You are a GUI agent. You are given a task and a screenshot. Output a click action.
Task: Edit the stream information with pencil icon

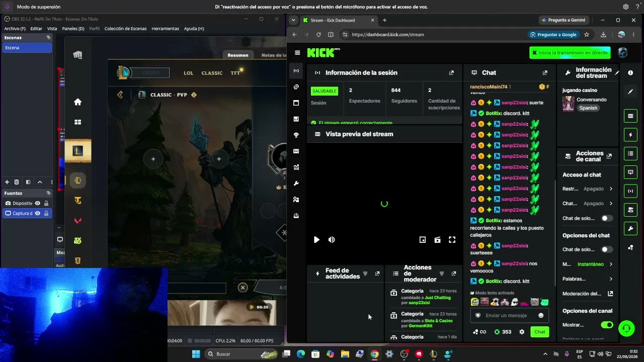click(x=617, y=73)
